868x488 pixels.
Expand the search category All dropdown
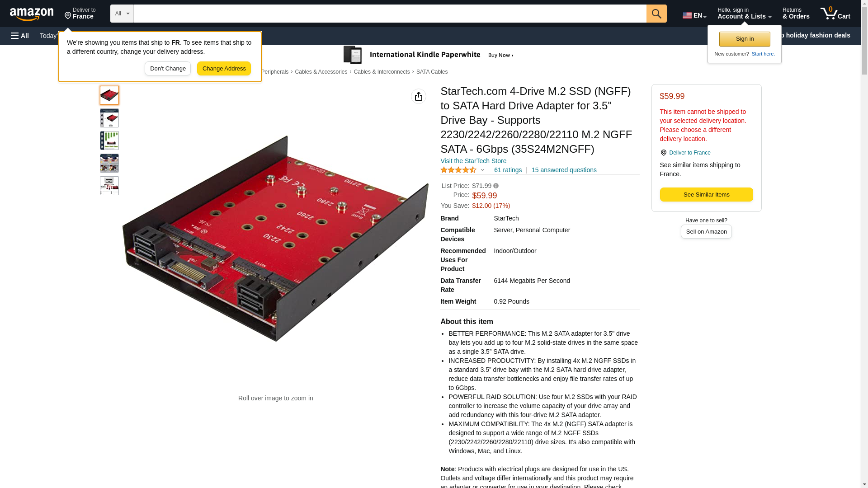[122, 14]
